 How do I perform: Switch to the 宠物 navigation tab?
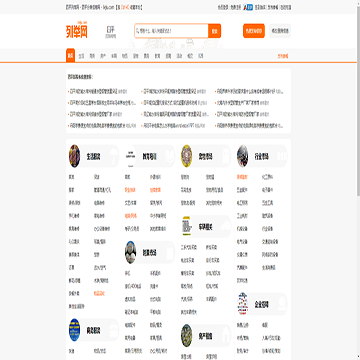coord(136,56)
